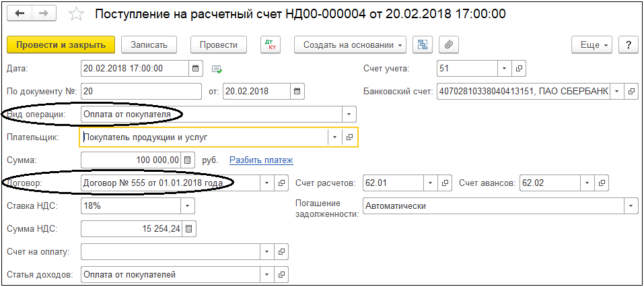Go forward with the right arrow button
644x287 pixels.
(x=44, y=13)
